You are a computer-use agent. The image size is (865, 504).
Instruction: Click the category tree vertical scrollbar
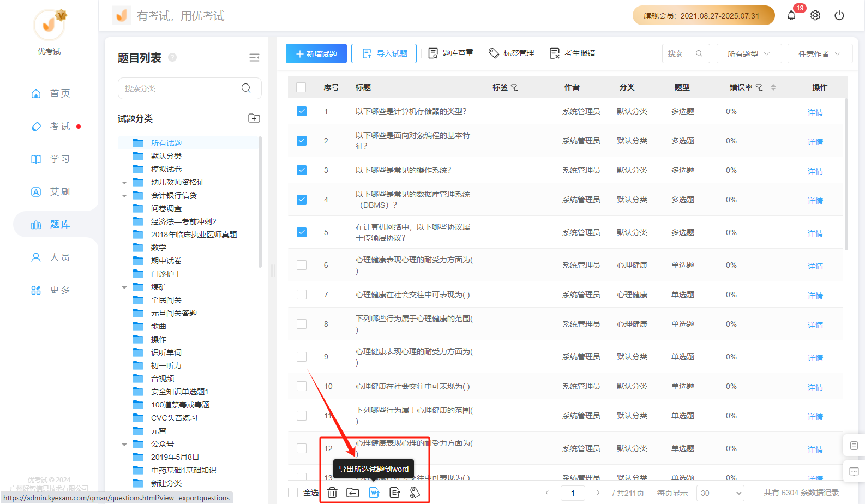coord(260,202)
